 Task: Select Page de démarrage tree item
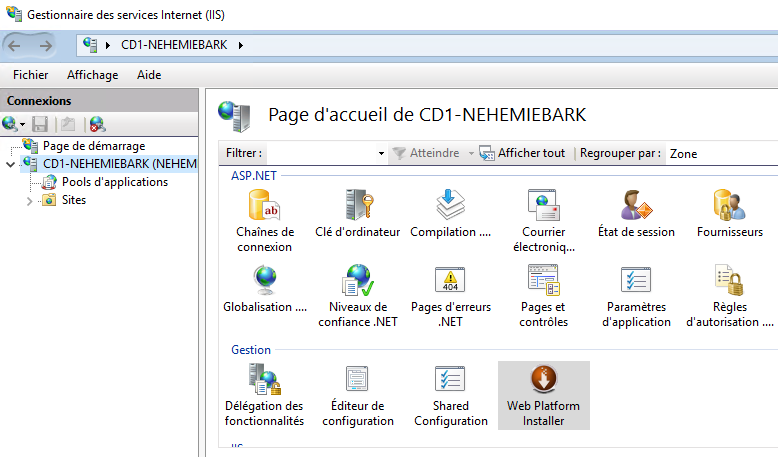(94, 146)
